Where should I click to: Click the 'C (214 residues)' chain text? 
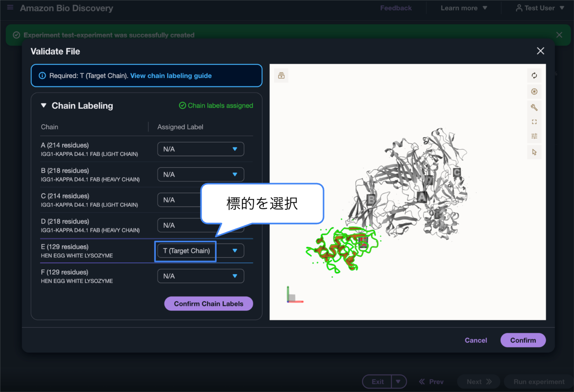[x=65, y=196]
